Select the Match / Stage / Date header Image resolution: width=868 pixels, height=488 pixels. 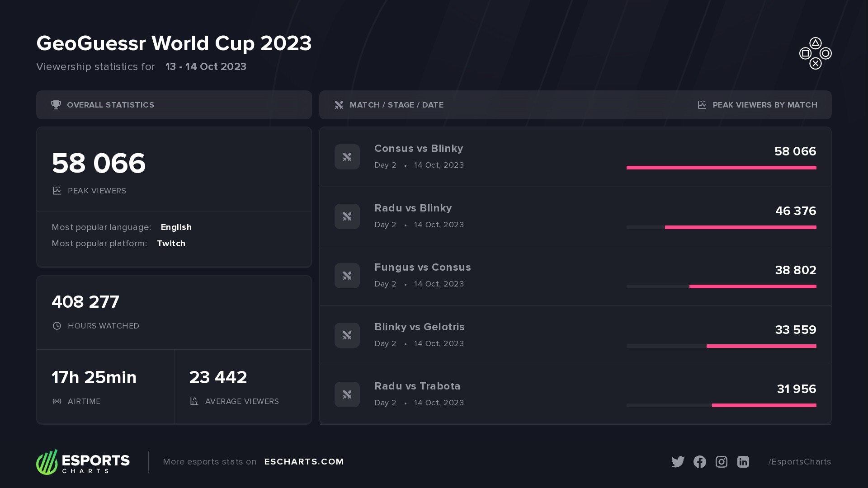[x=396, y=105]
